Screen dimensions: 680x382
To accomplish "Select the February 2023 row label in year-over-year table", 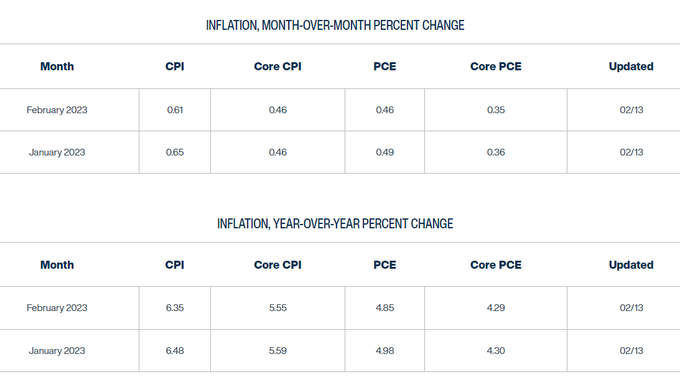I will pos(57,307).
